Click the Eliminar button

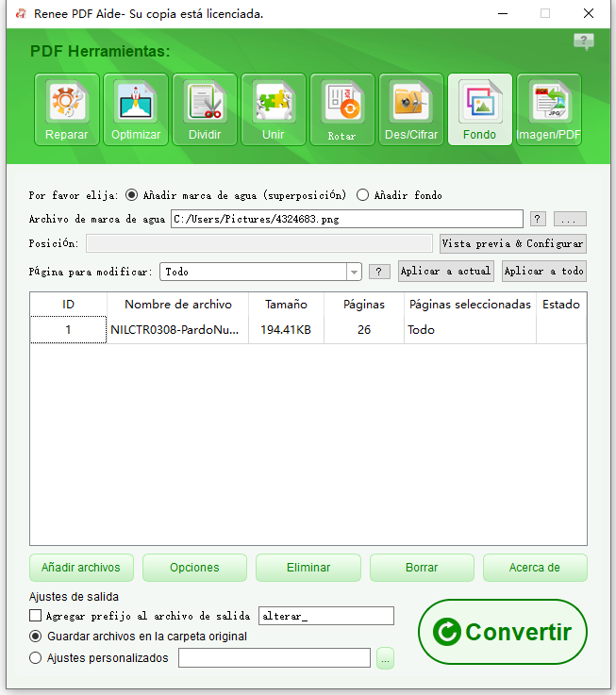(x=308, y=568)
